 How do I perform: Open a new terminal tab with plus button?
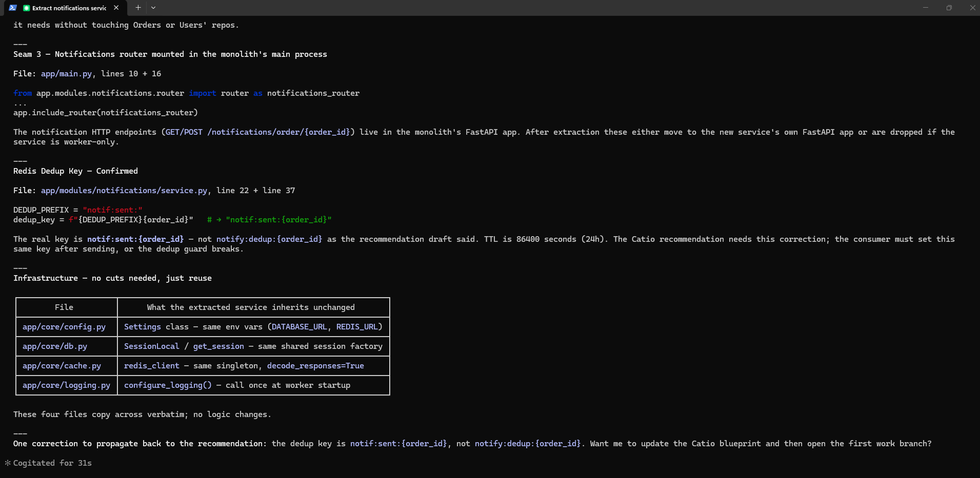click(x=138, y=8)
